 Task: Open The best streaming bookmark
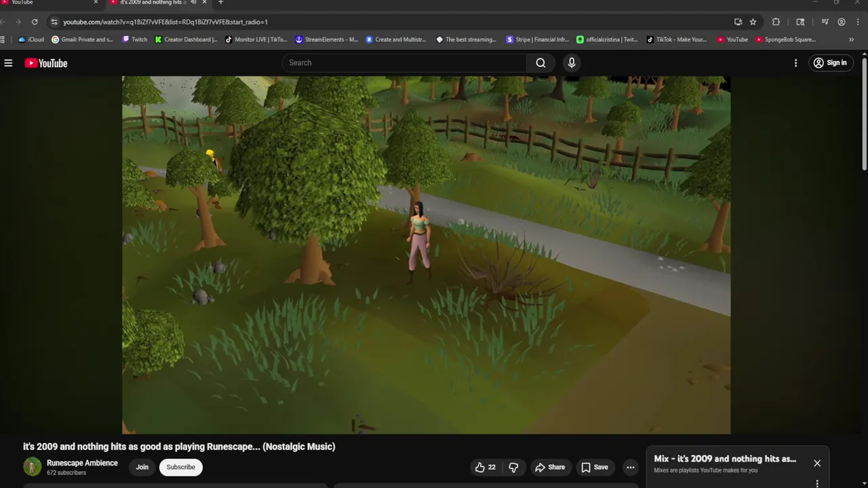coord(467,39)
